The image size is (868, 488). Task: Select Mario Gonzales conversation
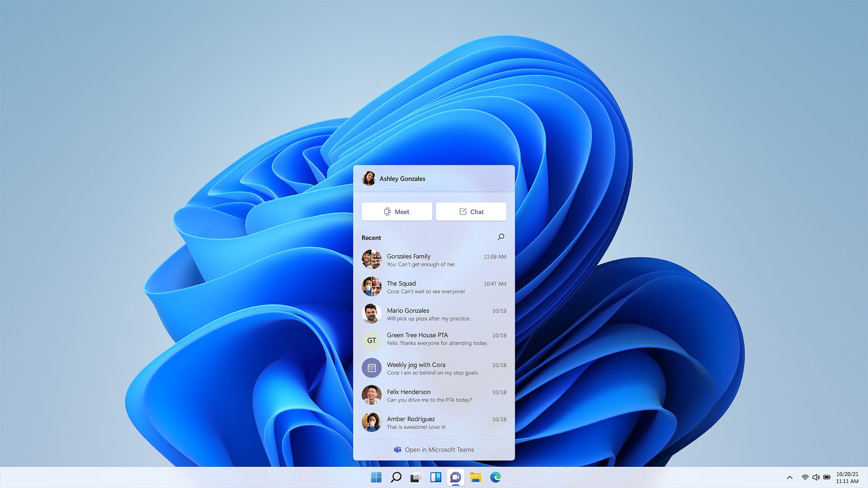[434, 314]
